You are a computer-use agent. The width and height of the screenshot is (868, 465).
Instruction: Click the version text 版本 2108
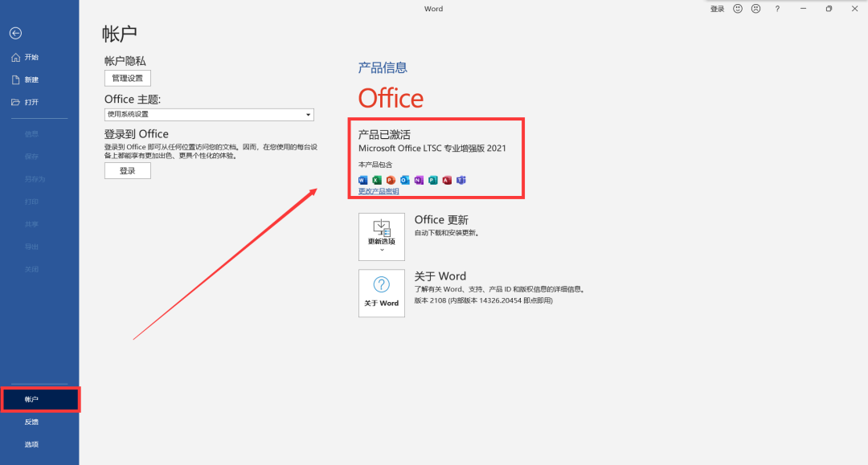(430, 301)
